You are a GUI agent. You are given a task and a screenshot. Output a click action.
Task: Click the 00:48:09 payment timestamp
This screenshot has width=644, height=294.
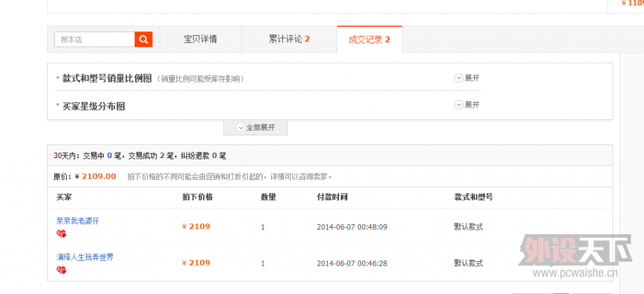pyautogui.click(x=352, y=227)
